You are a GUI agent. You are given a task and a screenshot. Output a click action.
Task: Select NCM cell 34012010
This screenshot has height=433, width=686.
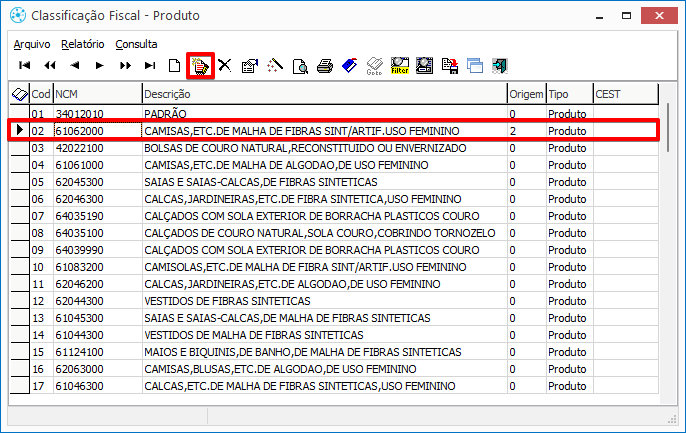(x=98, y=114)
